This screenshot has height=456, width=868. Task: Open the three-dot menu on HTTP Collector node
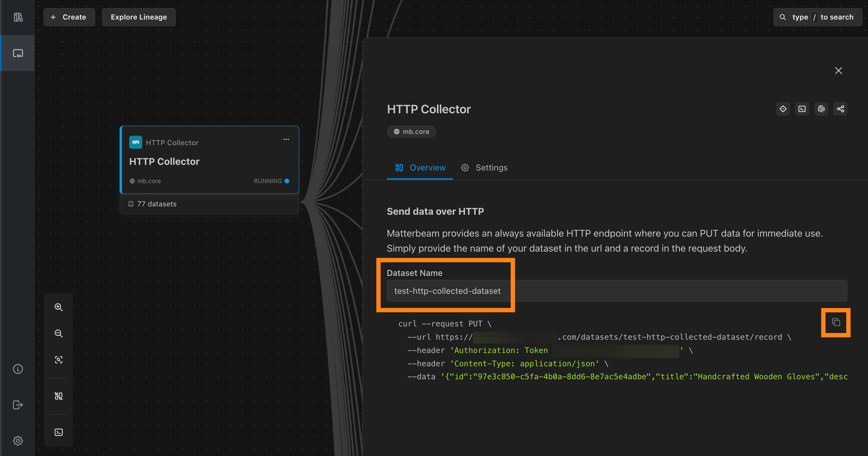(286, 139)
